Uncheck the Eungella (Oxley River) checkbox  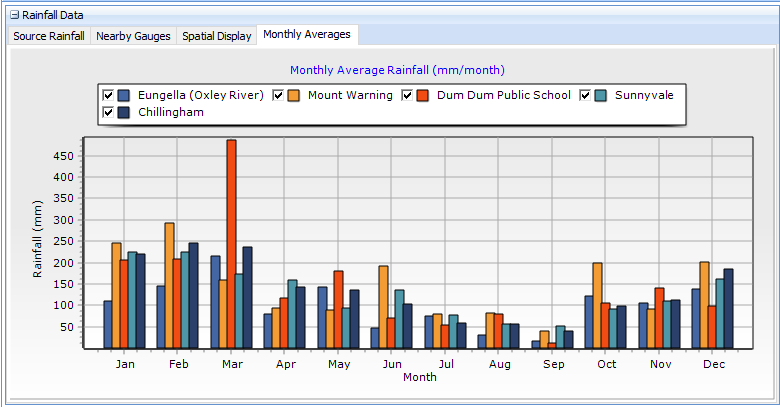coord(108,95)
